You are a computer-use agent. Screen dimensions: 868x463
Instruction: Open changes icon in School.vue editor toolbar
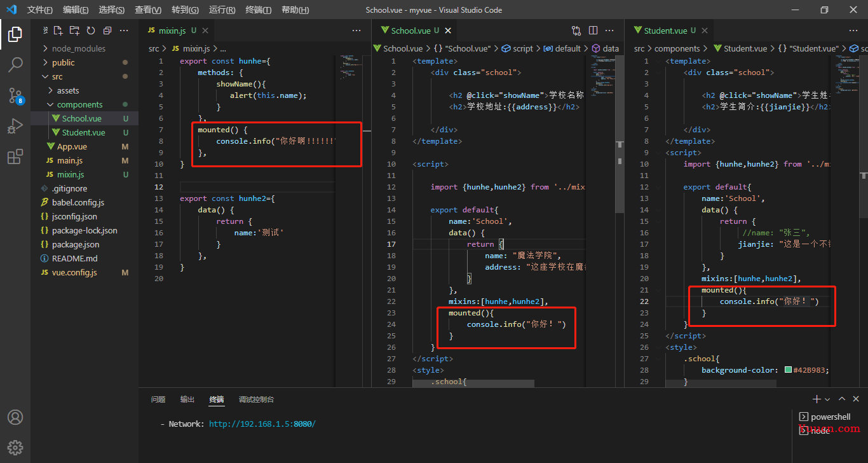point(576,31)
